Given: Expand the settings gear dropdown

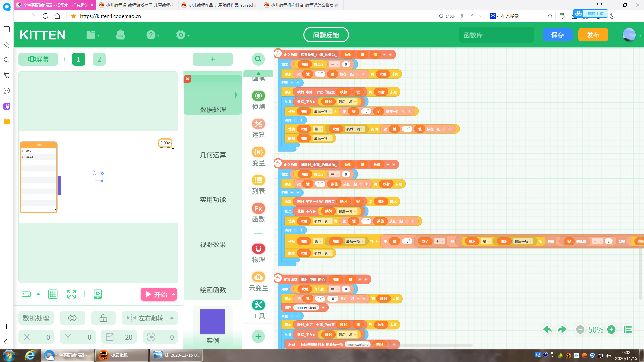Looking at the screenshot, I should (183, 35).
